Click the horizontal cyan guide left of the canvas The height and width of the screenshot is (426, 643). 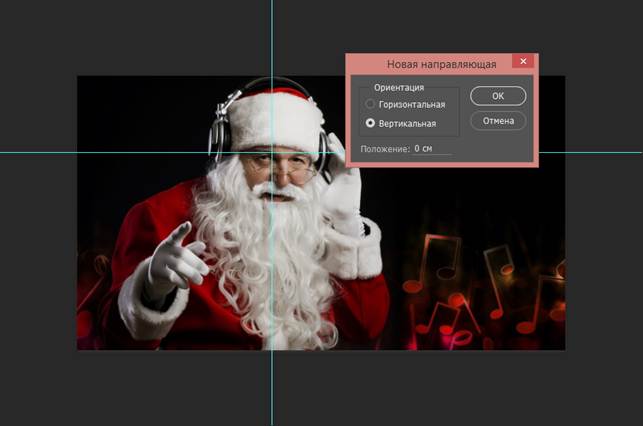(x=39, y=153)
